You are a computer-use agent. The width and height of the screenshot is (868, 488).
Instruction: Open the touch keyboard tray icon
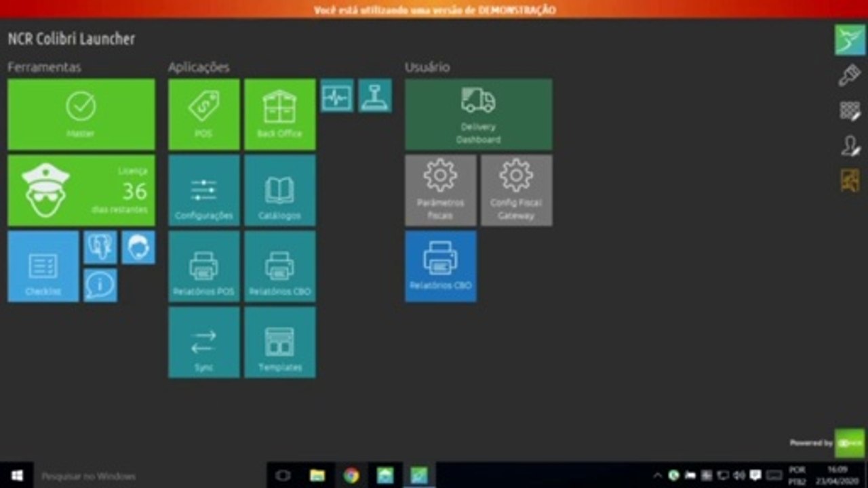[x=774, y=476]
